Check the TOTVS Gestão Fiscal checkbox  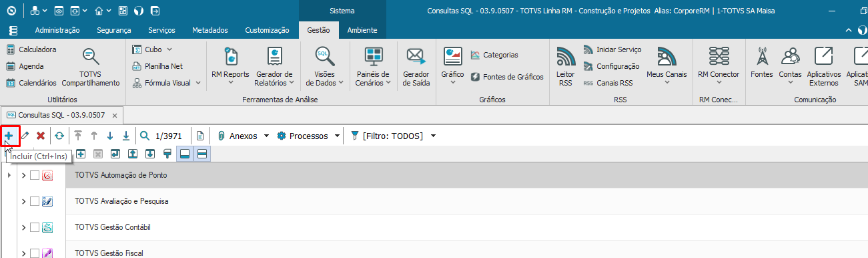(35, 253)
